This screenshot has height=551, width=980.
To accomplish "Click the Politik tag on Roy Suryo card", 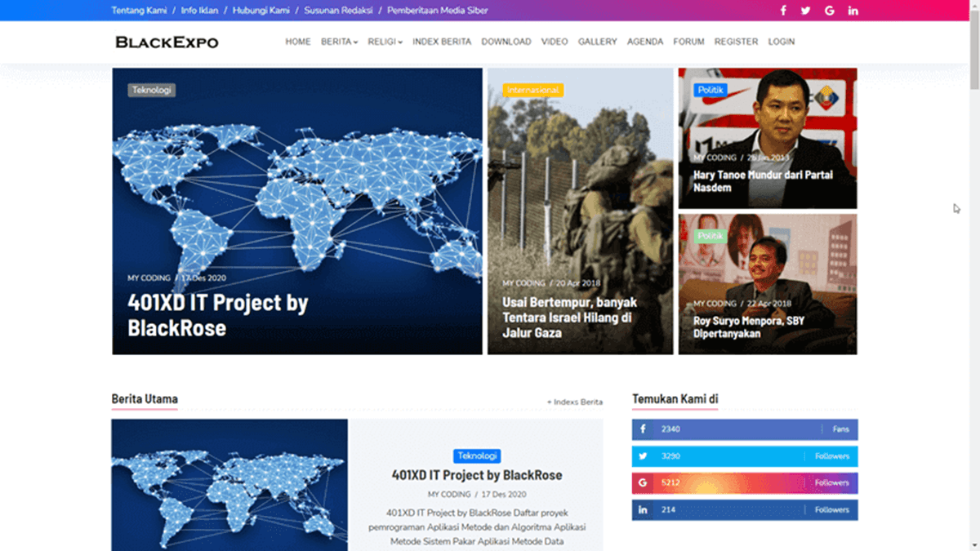I will [710, 236].
